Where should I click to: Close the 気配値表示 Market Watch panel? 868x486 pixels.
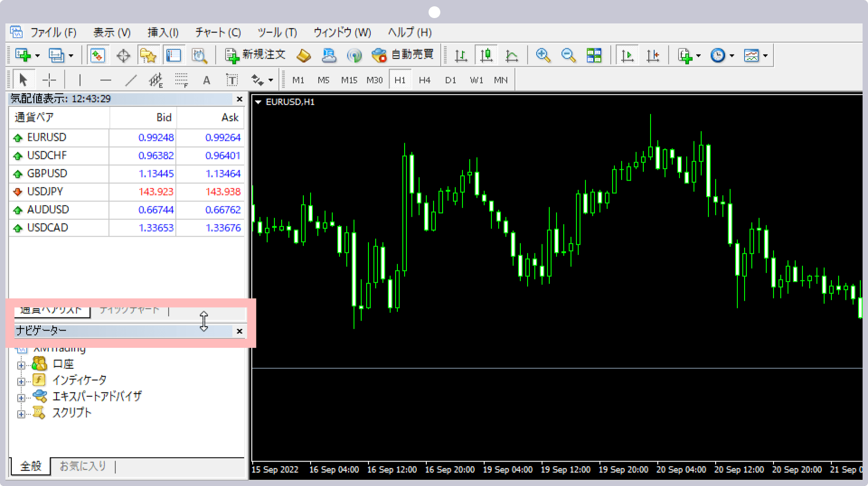click(240, 99)
